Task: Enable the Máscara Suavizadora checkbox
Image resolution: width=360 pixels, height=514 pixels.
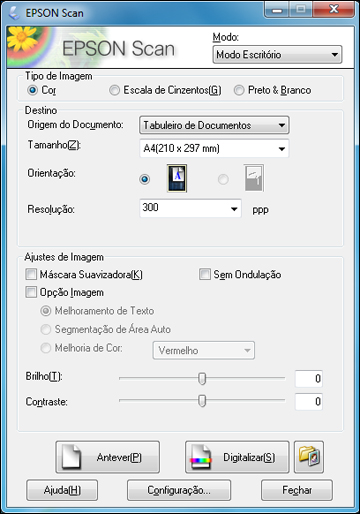Action: [31, 275]
